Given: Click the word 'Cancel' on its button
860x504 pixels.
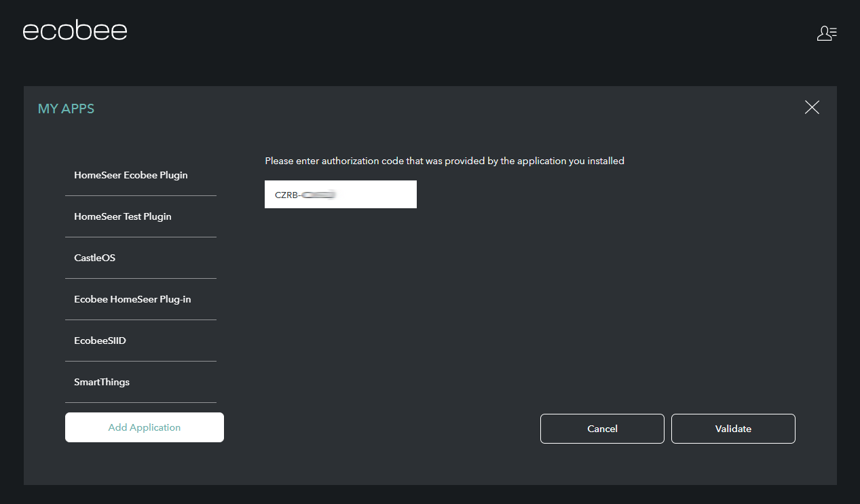Looking at the screenshot, I should pos(602,429).
